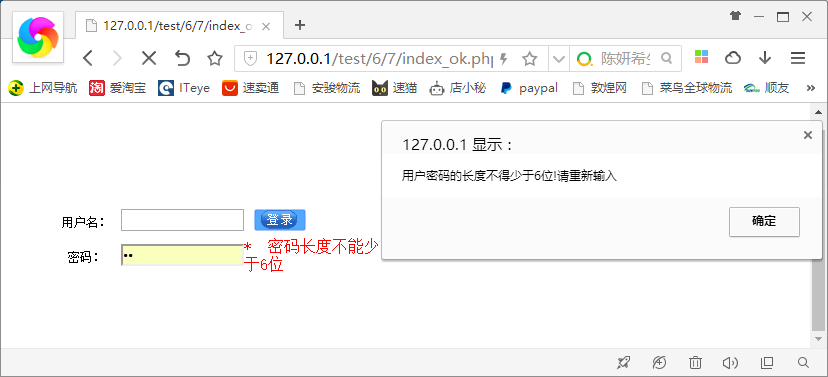Go back with the back arrow
Viewport: 828px width, 377px height.
(88, 58)
